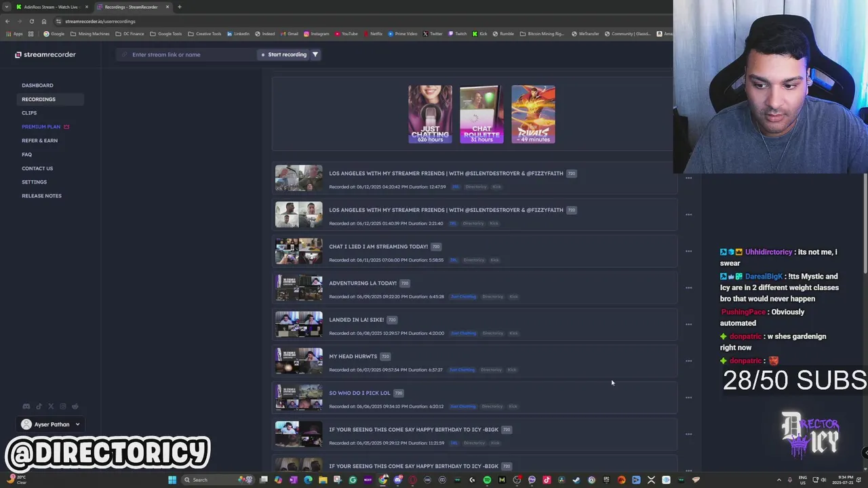Image resolution: width=868 pixels, height=488 pixels.
Task: Open the Prime Video bookmark
Action: (x=403, y=34)
